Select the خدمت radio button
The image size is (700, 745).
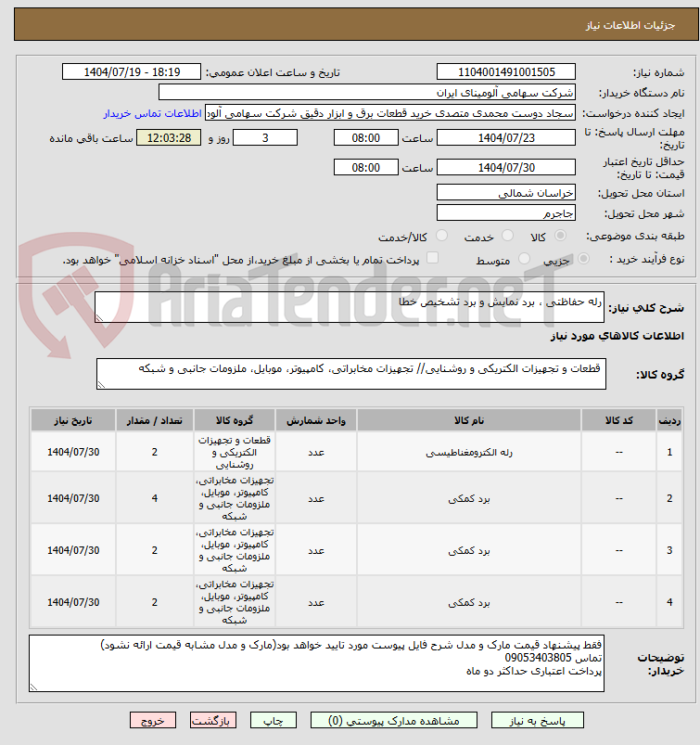508,235
